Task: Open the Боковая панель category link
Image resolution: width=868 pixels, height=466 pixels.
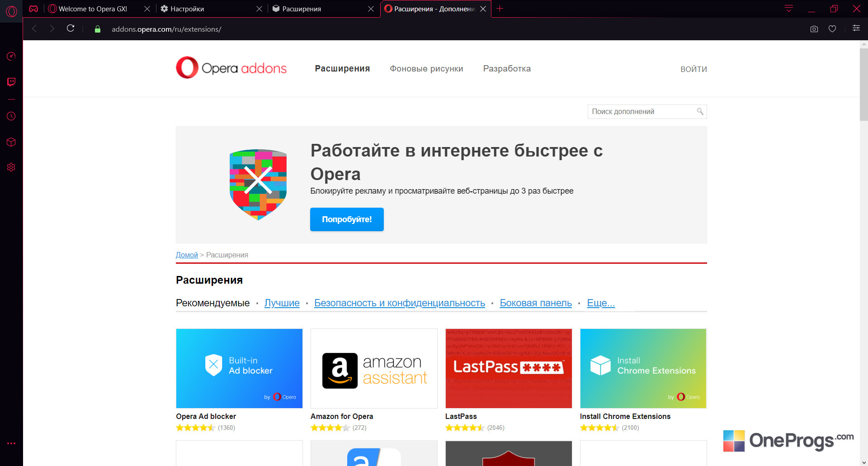Action: (536, 303)
